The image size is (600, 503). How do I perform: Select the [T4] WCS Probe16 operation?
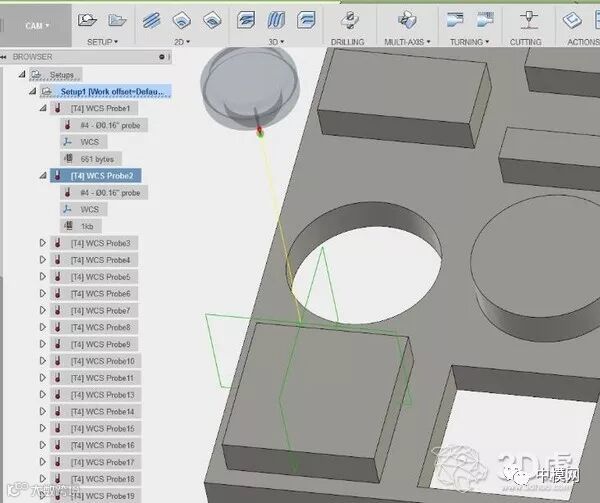click(x=95, y=445)
